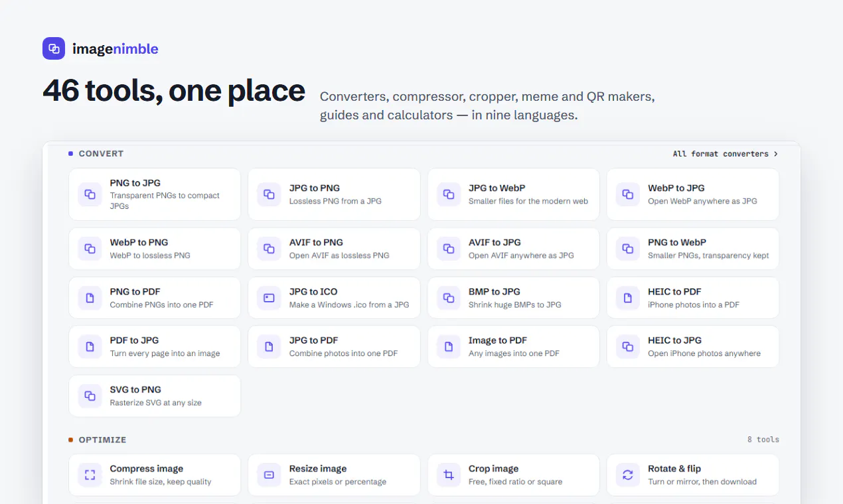Open the PNG to JPG tool title
The image size is (843, 504).
tap(135, 183)
